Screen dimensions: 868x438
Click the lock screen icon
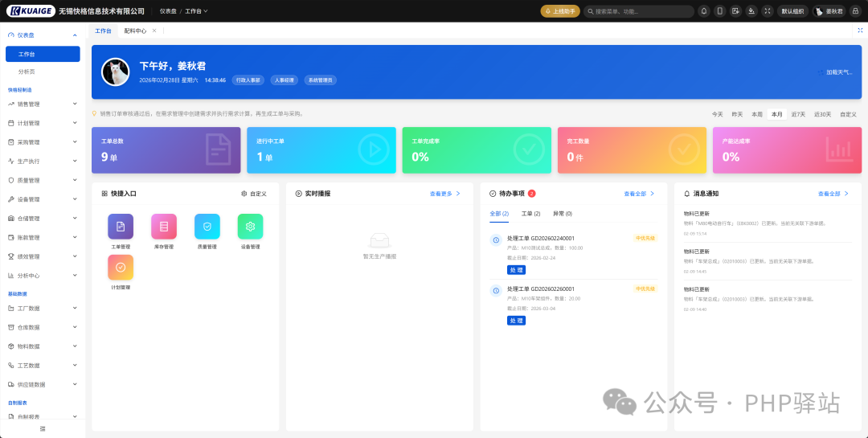[x=855, y=11]
